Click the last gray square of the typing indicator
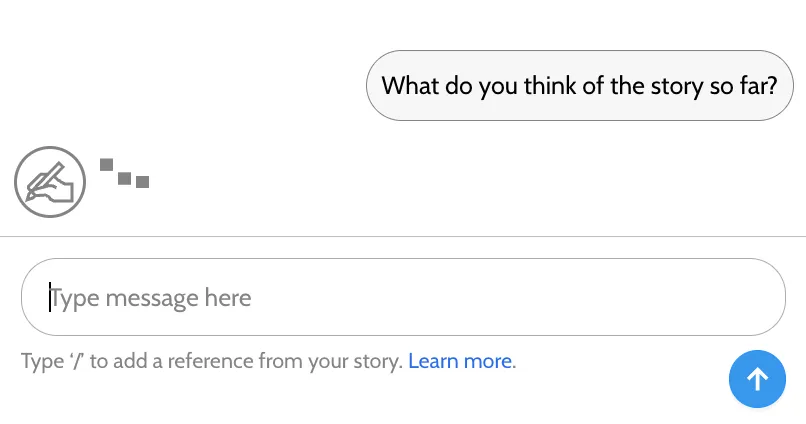 [x=142, y=182]
